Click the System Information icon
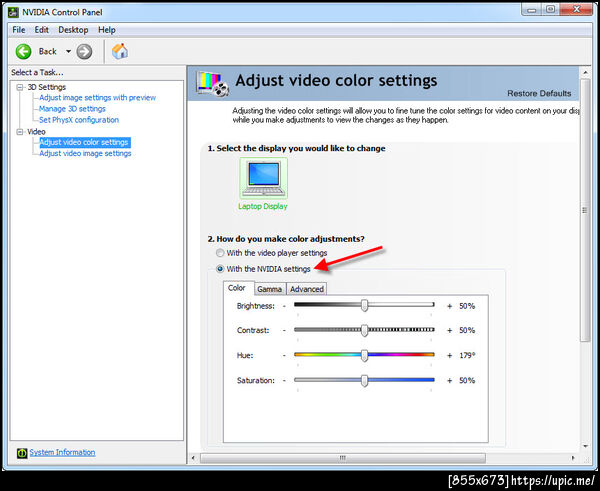This screenshot has height=491, width=600. point(22,453)
